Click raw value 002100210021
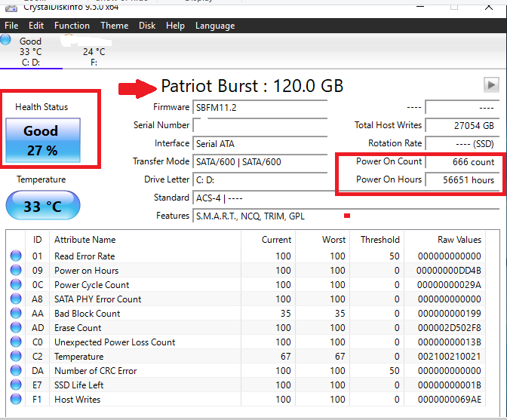Viewport: 507px width, 420px height. click(x=450, y=357)
